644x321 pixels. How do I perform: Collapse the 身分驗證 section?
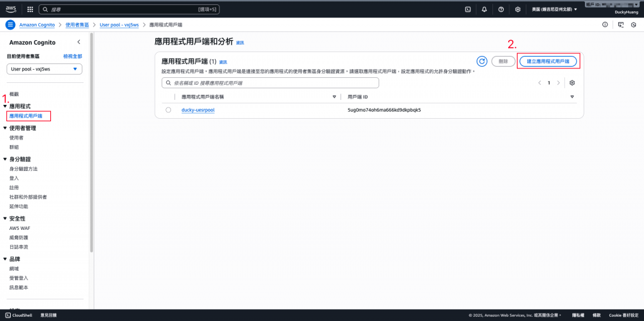coord(5,160)
